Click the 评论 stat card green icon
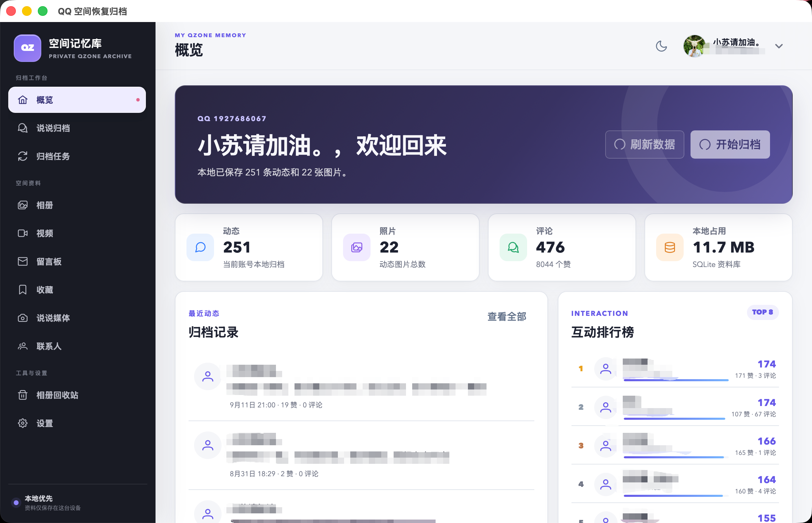 pyautogui.click(x=513, y=247)
